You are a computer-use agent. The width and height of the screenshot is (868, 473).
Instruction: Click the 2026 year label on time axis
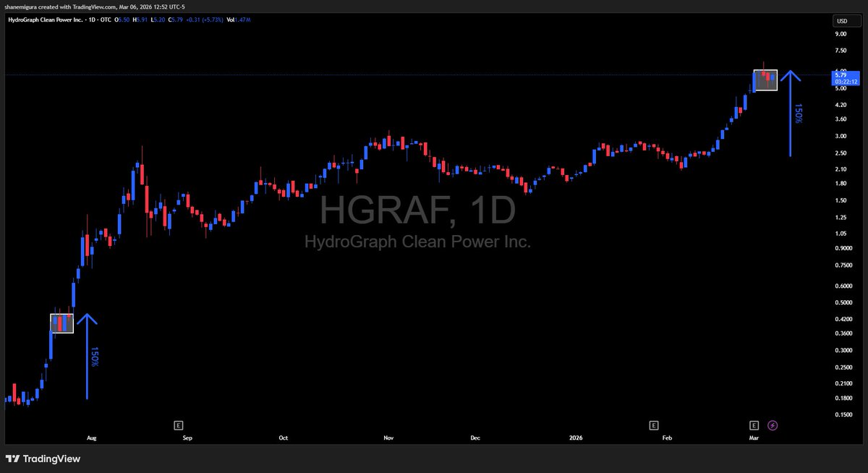click(x=576, y=438)
